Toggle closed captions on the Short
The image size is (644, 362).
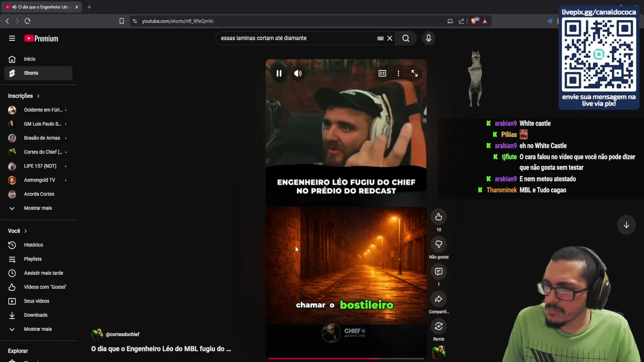tap(382, 73)
